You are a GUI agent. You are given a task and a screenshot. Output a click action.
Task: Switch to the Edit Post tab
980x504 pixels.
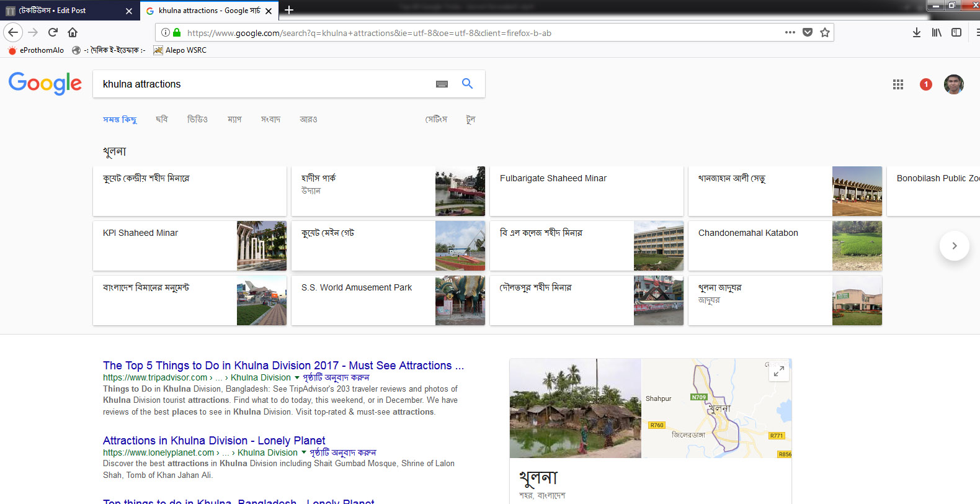tap(69, 11)
